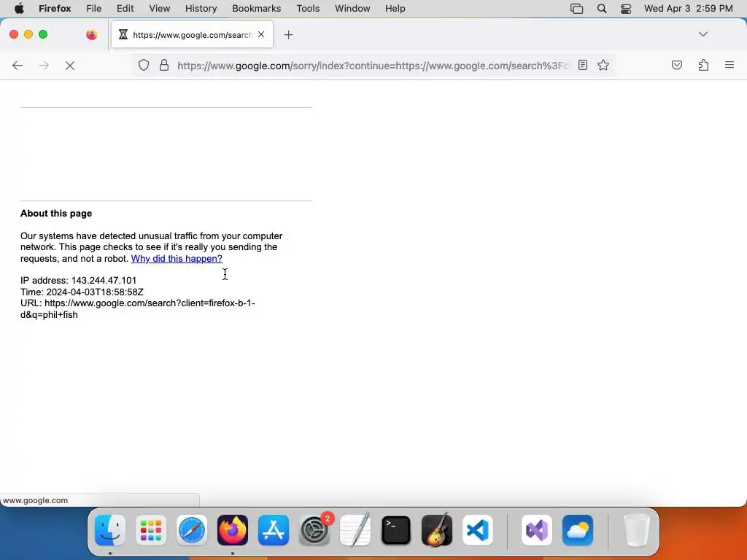Open Visual Studio from the Dock
Image resolution: width=747 pixels, height=560 pixels.
537,530
